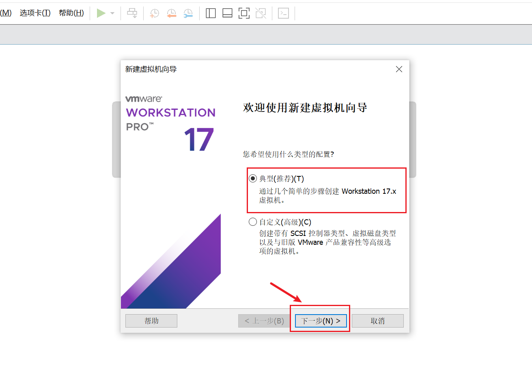Click the Unity mode toolbar icon
The height and width of the screenshot is (392, 532).
(261, 13)
